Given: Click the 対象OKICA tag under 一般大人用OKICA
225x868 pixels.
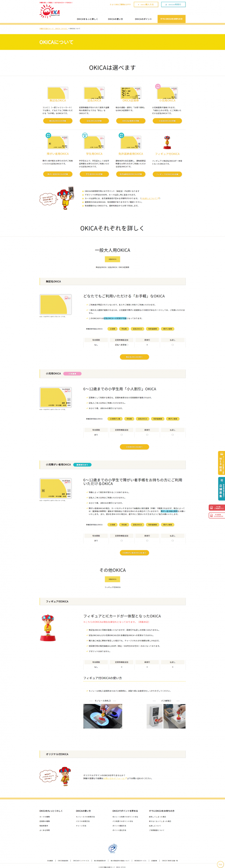Looking at the screenshot, I should pyautogui.click(x=113, y=260).
